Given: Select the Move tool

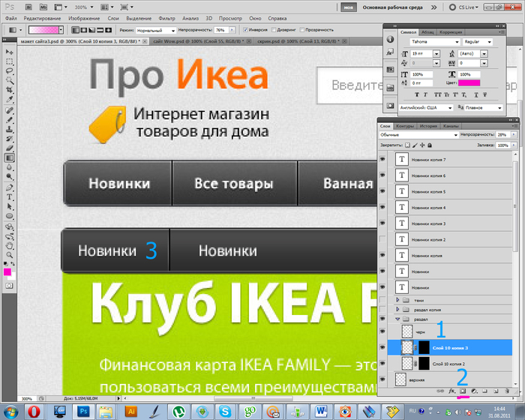Looking at the screenshot, I should (x=9, y=52).
